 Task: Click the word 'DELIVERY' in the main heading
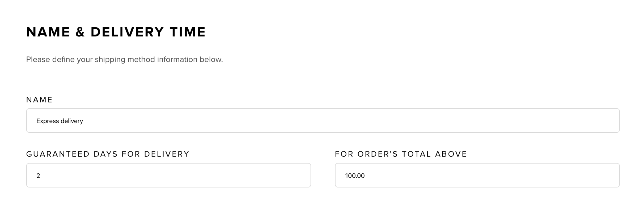click(x=127, y=32)
